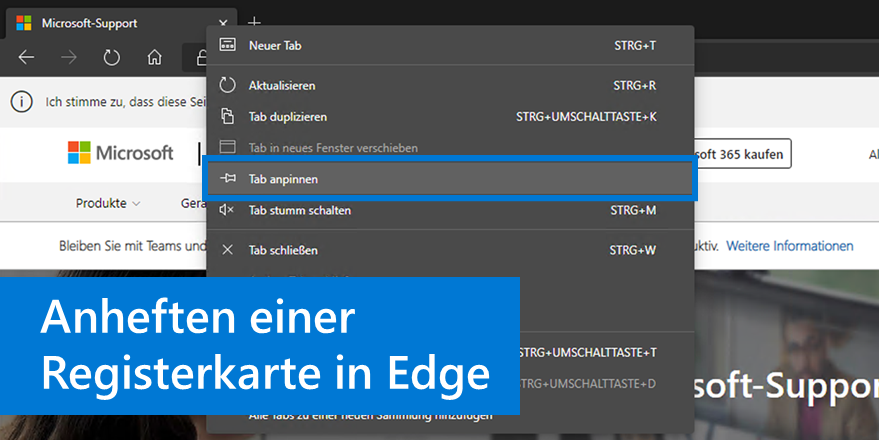Choose Tab schließen from the menu
Viewport: 879px width, 440px height.
click(x=450, y=250)
